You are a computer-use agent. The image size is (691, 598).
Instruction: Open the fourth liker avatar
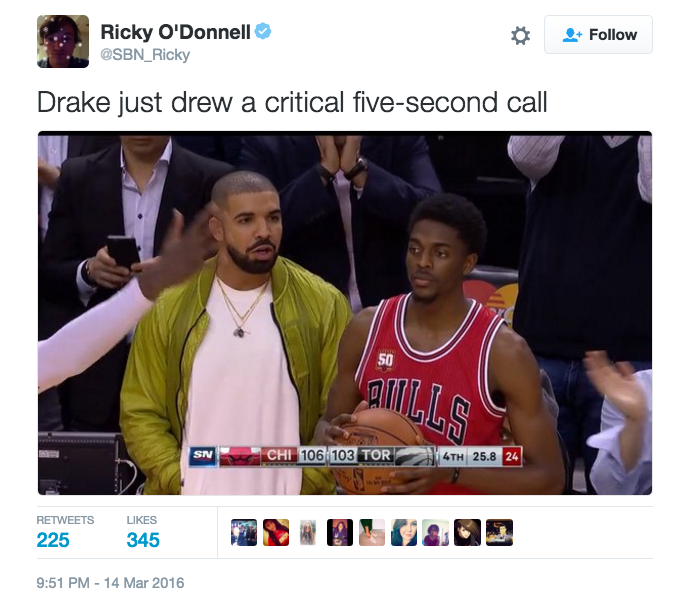tap(340, 532)
